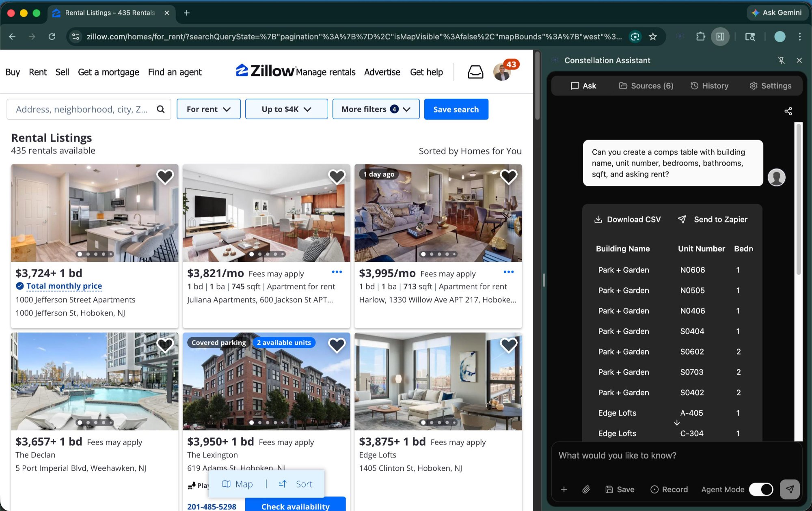Switch to the Ask tab
Image resolution: width=812 pixels, height=511 pixels.
point(583,86)
